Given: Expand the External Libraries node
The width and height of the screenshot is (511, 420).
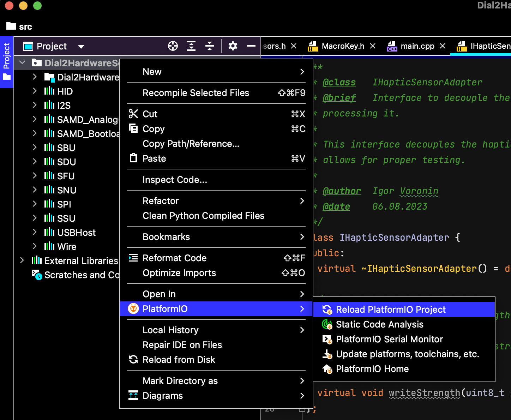Looking at the screenshot, I should point(22,260).
